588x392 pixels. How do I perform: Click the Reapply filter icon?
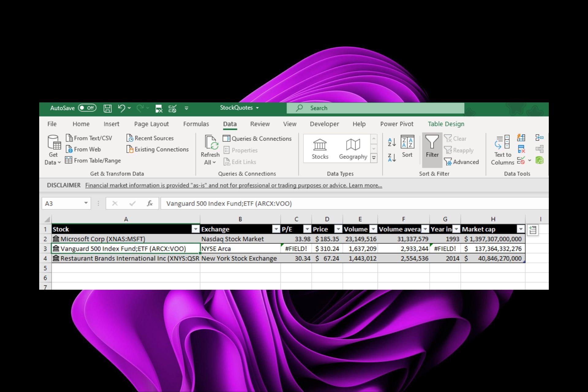tap(448, 150)
